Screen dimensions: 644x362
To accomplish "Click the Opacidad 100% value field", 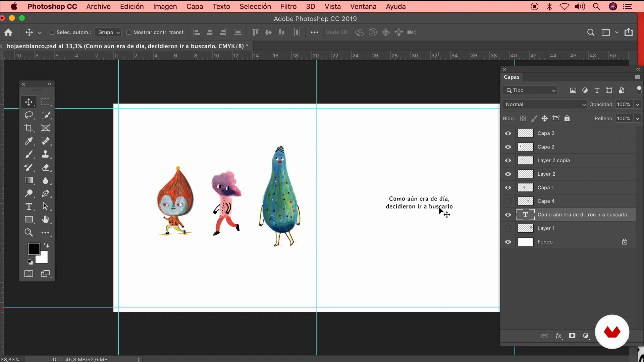I will coord(624,105).
